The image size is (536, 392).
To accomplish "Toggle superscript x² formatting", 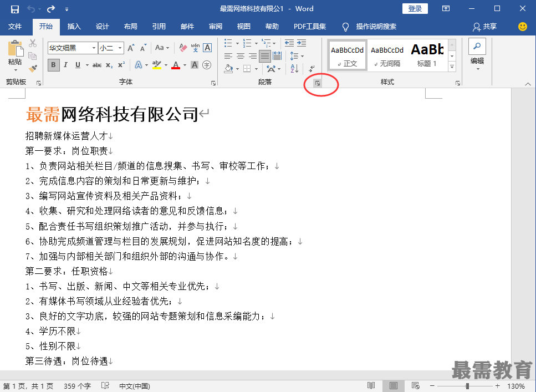I will [x=121, y=65].
